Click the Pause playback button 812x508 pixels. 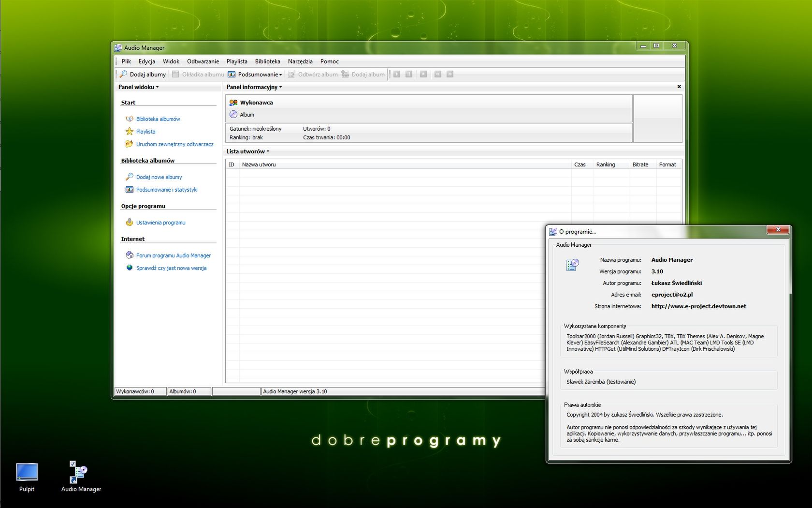pos(409,74)
